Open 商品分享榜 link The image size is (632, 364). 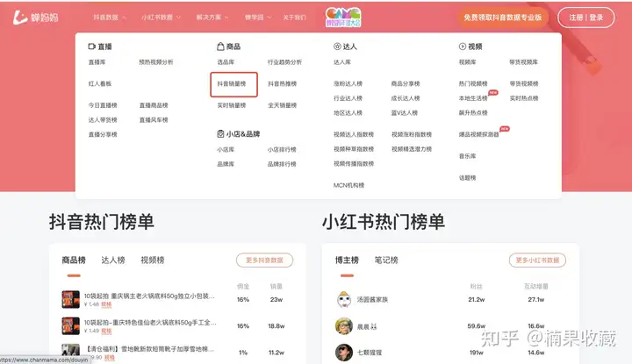tap(406, 83)
